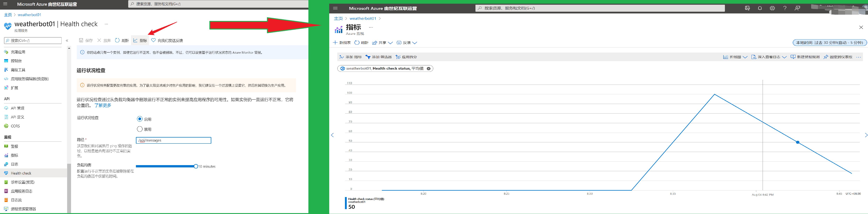
Task: Open 指标 (Metrics) from Health check toolbar
Action: point(140,40)
